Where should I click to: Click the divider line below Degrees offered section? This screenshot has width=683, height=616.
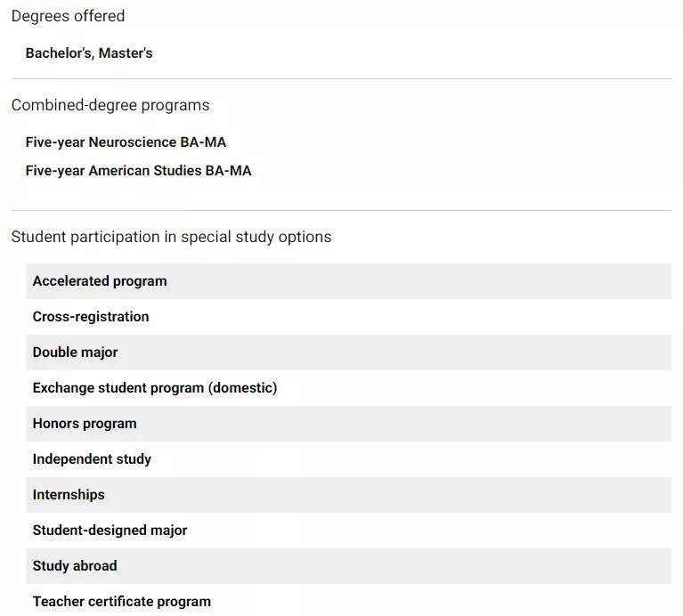(x=341, y=79)
